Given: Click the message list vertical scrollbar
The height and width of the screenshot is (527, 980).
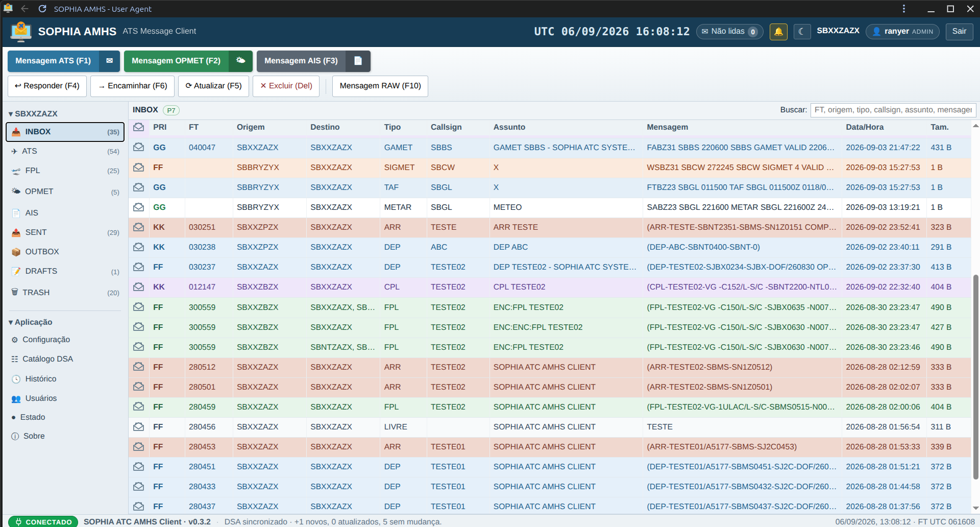Looking at the screenshot, I should (x=975, y=377).
